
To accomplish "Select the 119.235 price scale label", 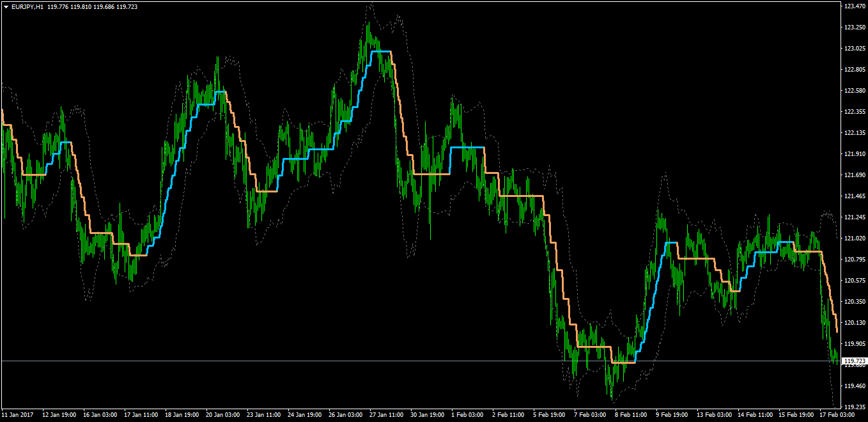I will pos(855,407).
